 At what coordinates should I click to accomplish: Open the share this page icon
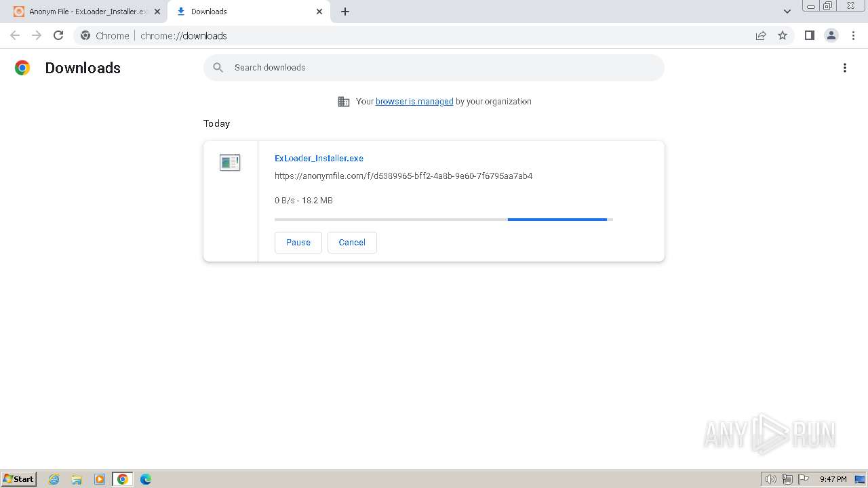(761, 35)
